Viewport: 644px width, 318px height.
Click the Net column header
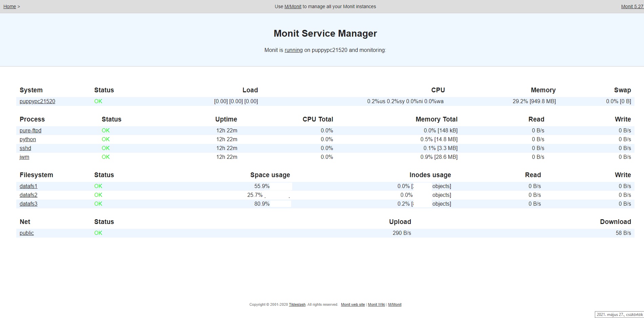coord(25,222)
